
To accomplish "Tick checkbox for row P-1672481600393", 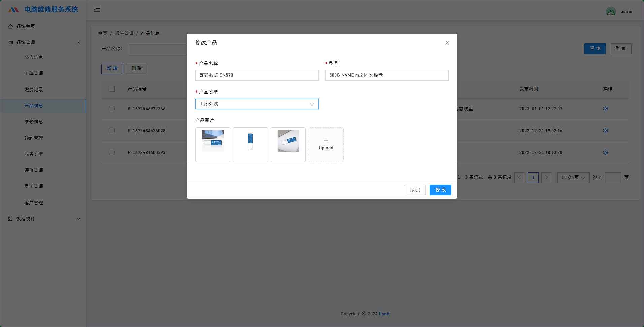I will [112, 152].
